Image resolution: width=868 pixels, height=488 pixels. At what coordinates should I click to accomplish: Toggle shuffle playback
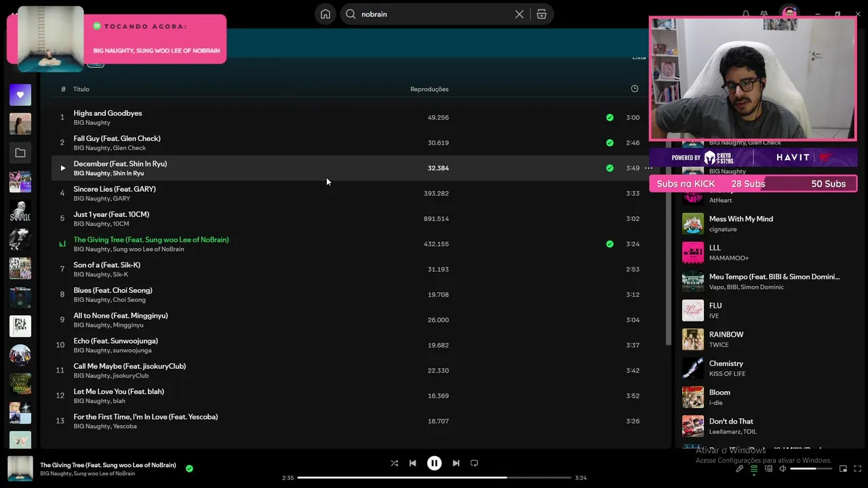(x=394, y=463)
